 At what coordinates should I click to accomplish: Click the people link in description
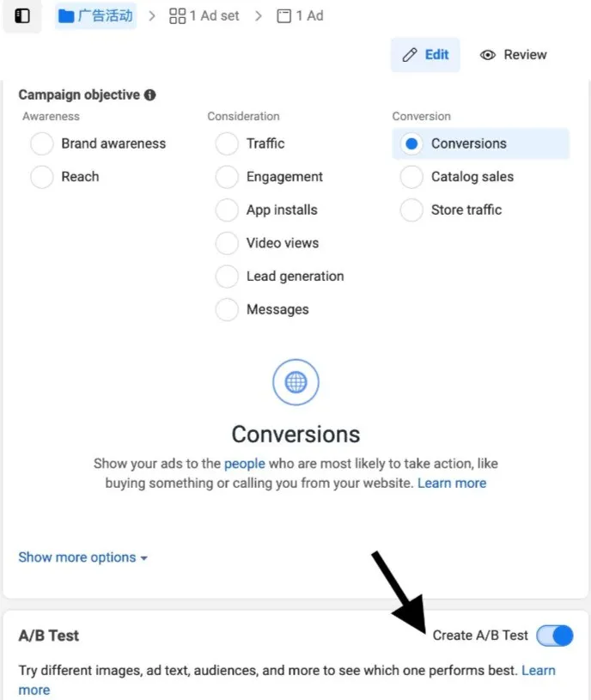[x=245, y=464]
